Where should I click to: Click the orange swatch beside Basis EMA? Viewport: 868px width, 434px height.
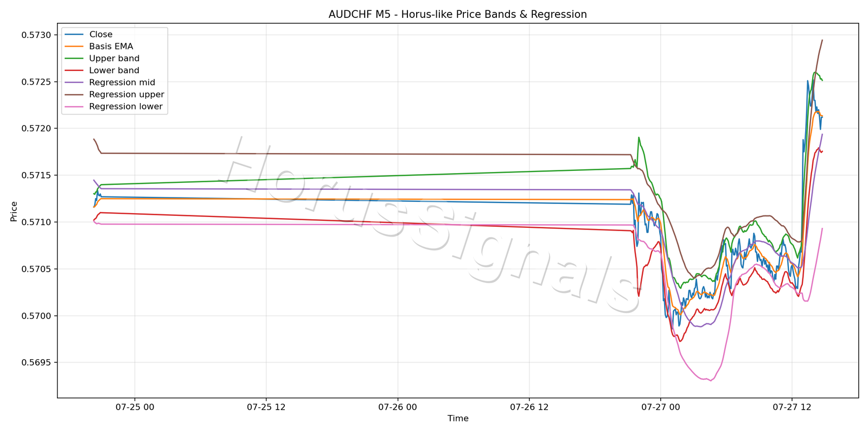(74, 47)
